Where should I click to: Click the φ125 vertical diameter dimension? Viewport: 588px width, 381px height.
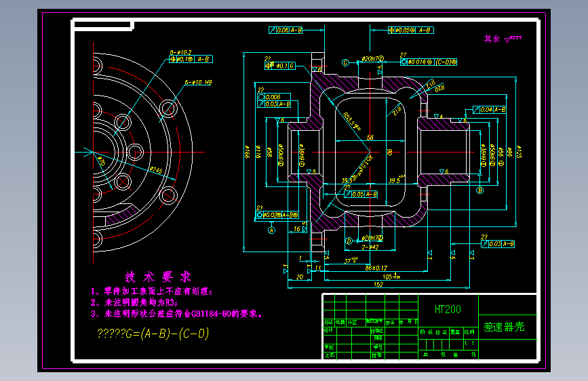519,151
